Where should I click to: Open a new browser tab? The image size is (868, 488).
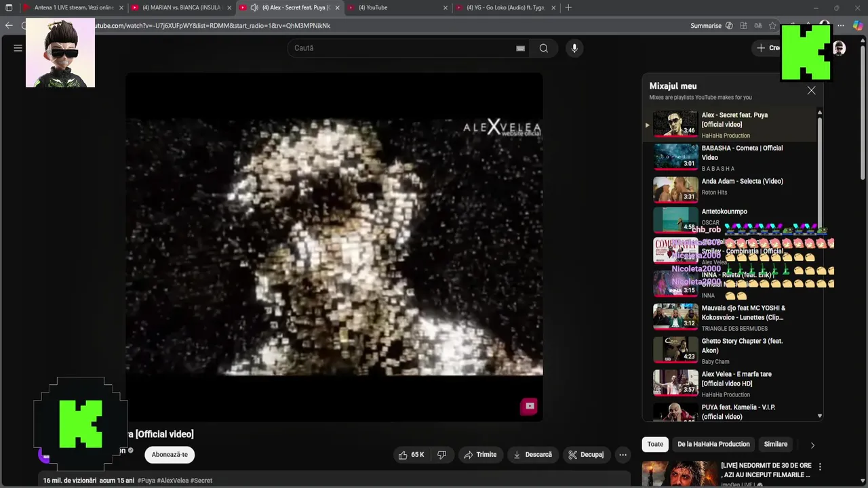click(x=568, y=7)
